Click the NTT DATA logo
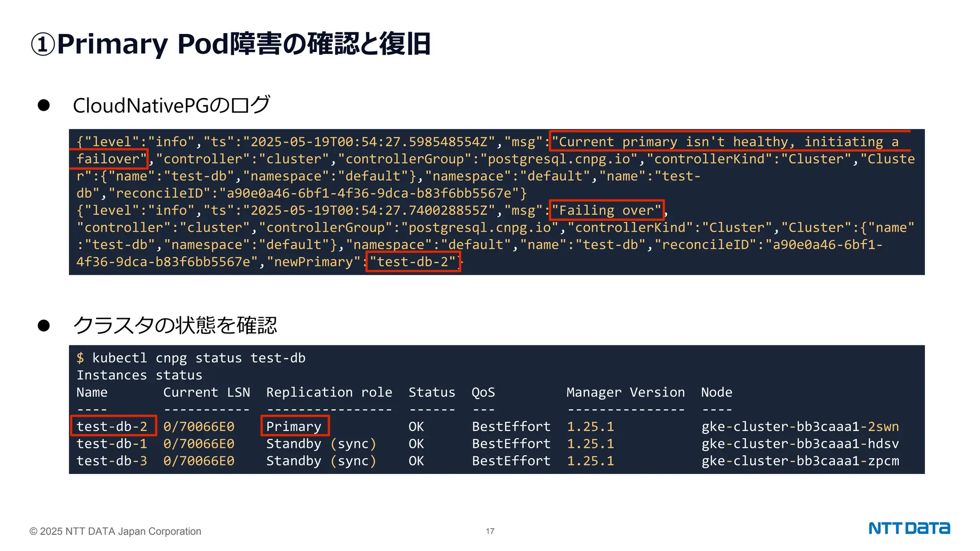The height and width of the screenshot is (551, 980). click(909, 528)
